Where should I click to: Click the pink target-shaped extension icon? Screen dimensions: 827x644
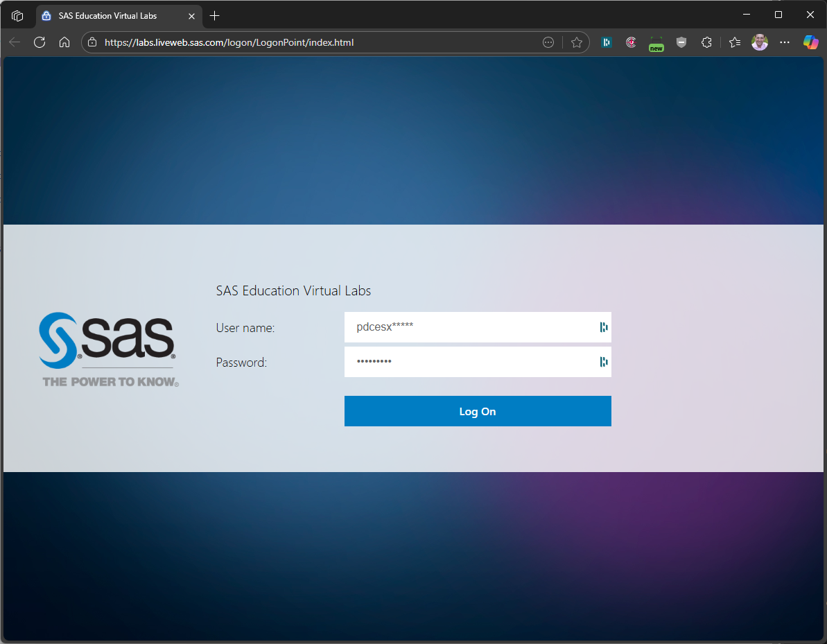pos(631,42)
